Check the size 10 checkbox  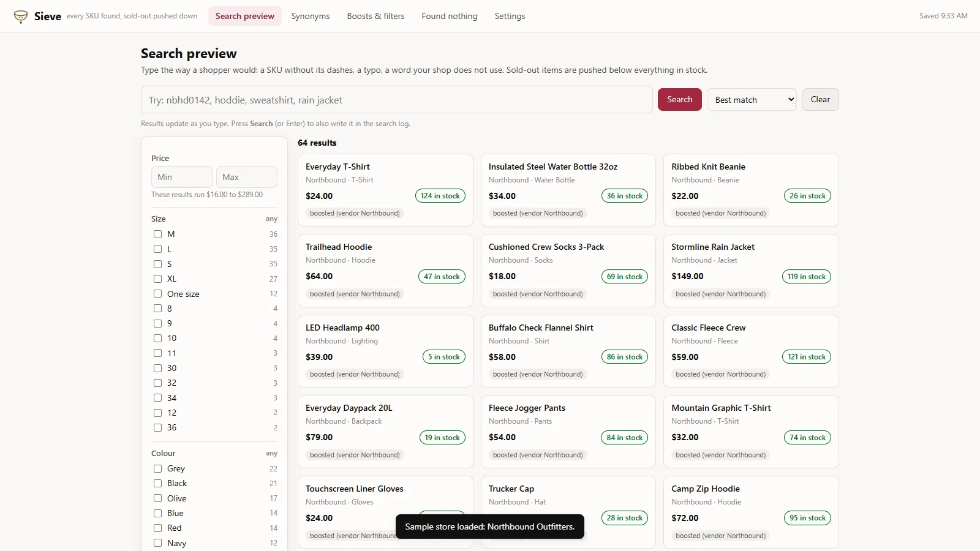click(x=157, y=338)
